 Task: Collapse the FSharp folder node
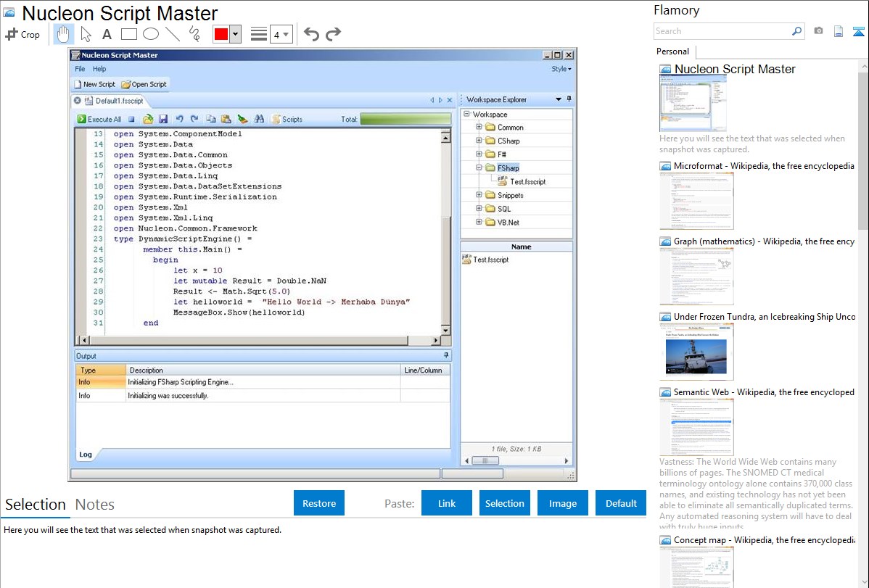click(479, 167)
